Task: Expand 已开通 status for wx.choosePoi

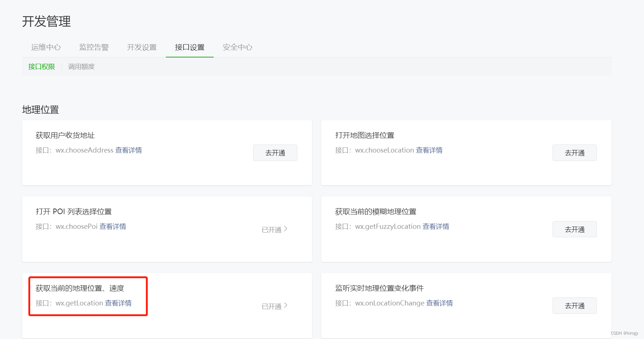Action: point(275,230)
